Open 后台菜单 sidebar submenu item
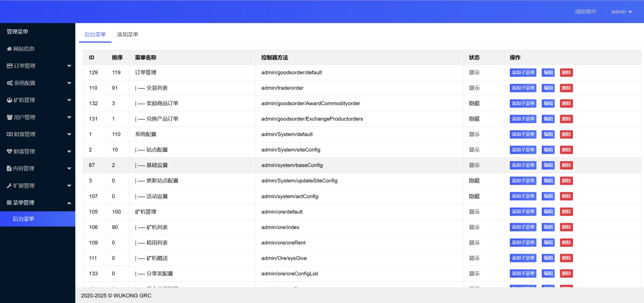This screenshot has height=303, width=644. click(x=24, y=219)
